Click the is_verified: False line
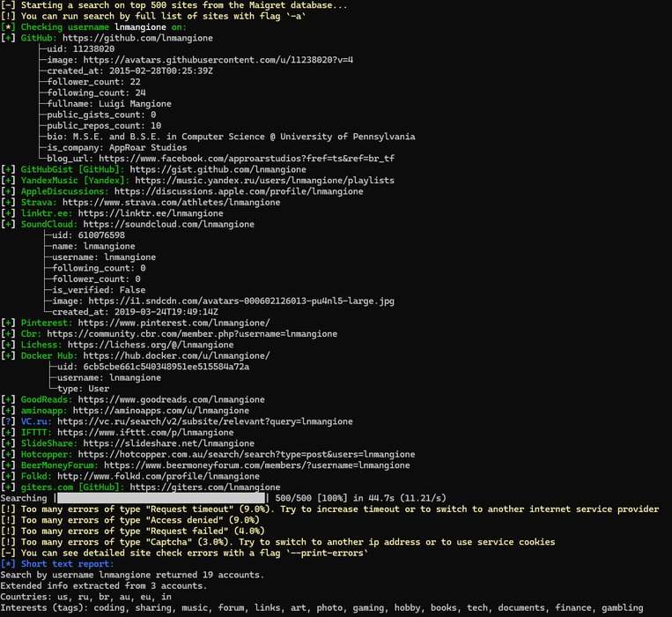Image resolution: width=672 pixels, height=617 pixels. [x=99, y=290]
